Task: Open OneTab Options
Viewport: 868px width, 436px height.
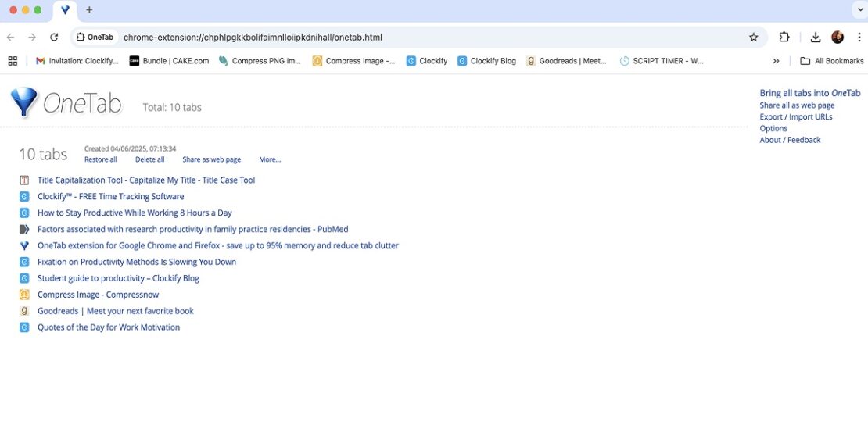Action: pyautogui.click(x=773, y=128)
